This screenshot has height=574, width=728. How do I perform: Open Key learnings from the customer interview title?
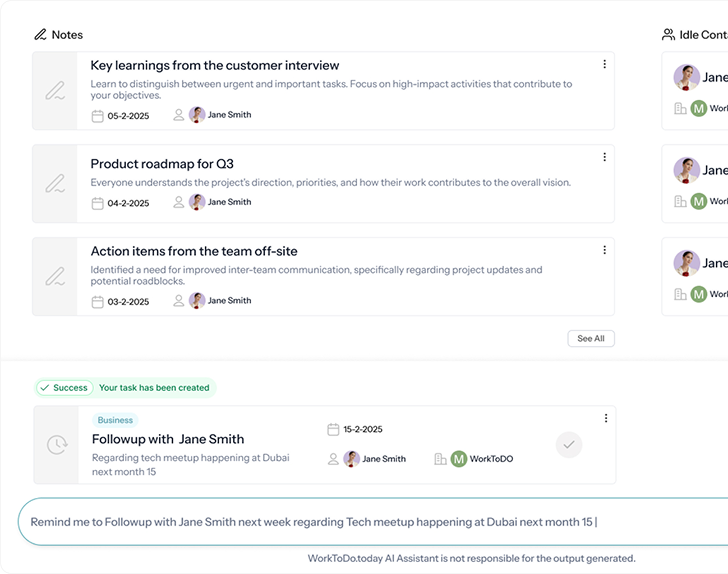pos(215,66)
